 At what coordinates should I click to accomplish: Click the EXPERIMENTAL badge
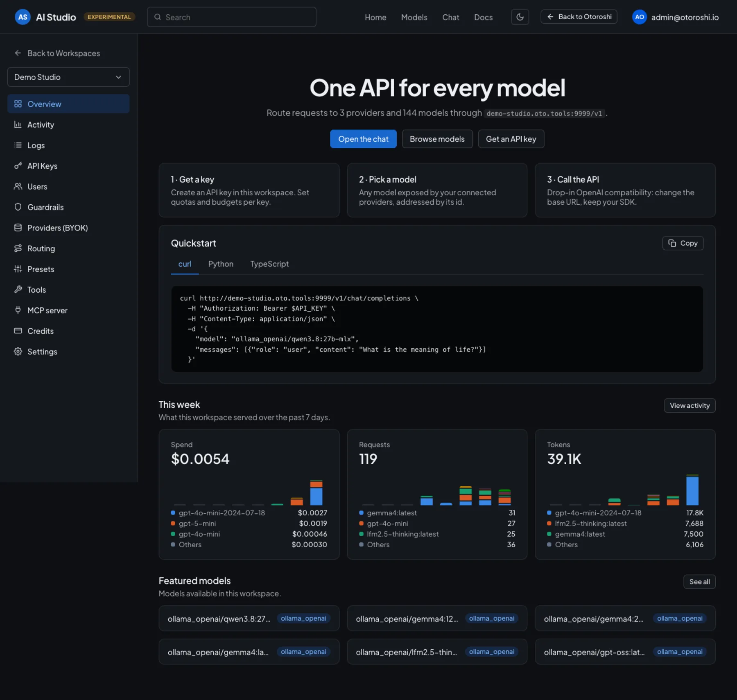pyautogui.click(x=109, y=17)
